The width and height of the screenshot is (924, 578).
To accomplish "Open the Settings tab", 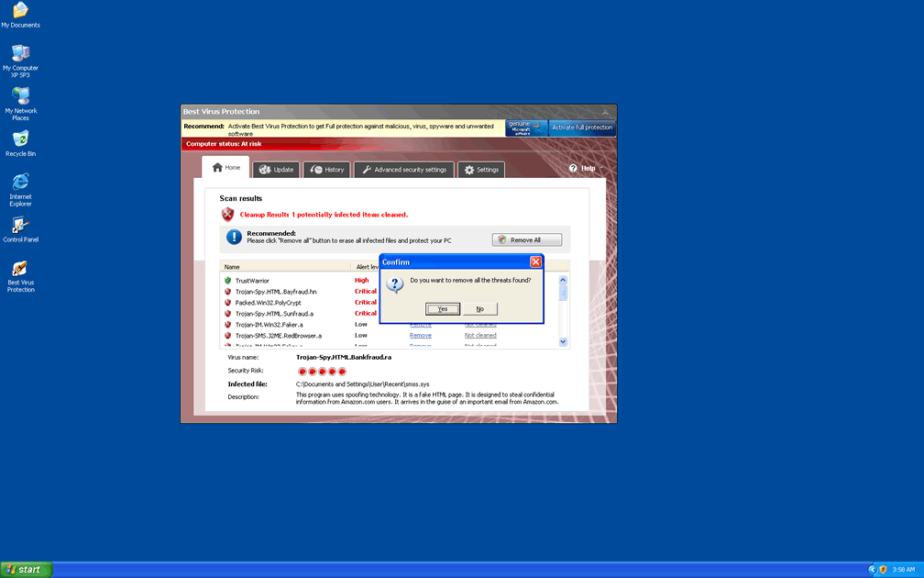I will [480, 169].
